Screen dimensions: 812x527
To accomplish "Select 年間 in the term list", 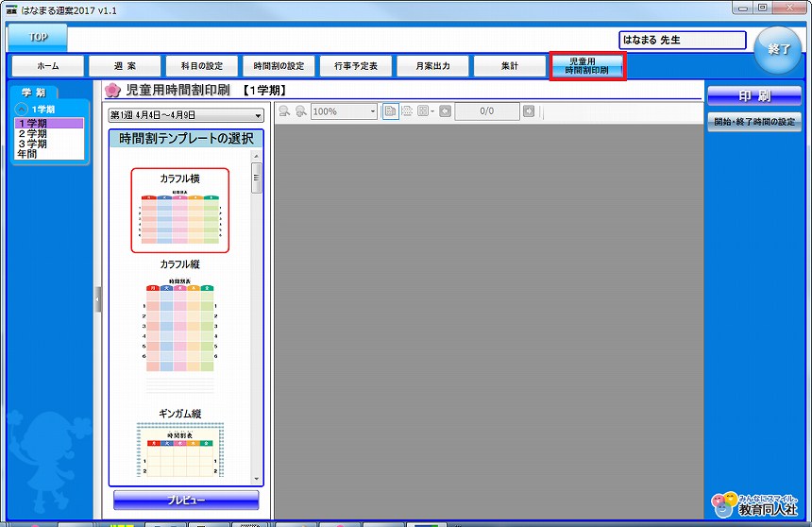I will [49, 154].
